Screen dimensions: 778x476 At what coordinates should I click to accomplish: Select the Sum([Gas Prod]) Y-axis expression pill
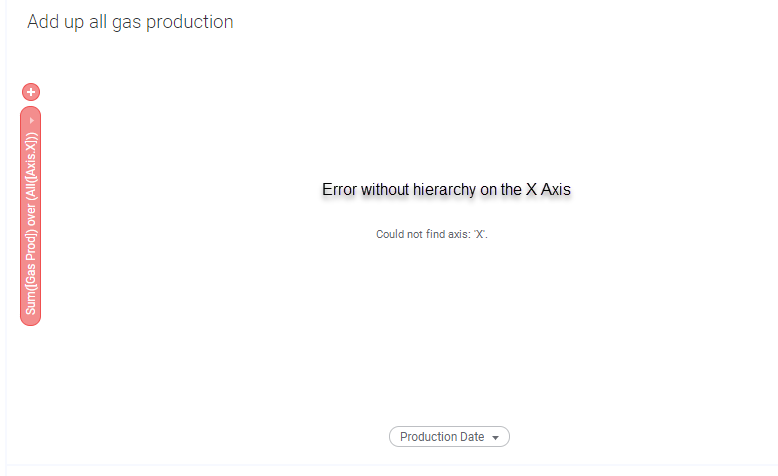[x=30, y=216]
